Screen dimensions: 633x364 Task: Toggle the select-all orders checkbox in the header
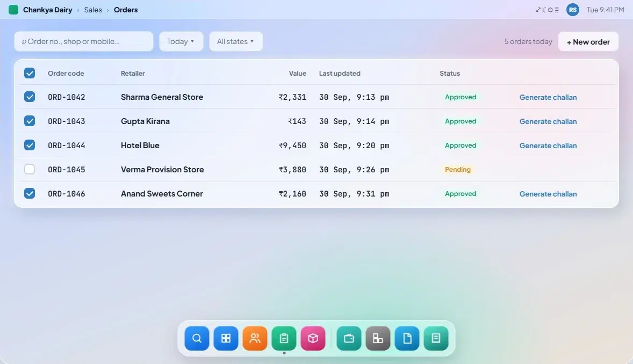30,73
